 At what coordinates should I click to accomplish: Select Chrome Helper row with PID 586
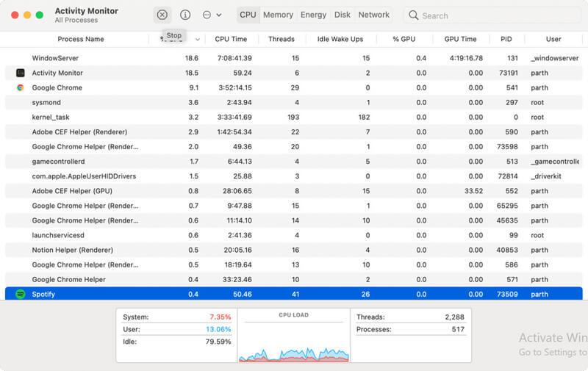pos(293,265)
